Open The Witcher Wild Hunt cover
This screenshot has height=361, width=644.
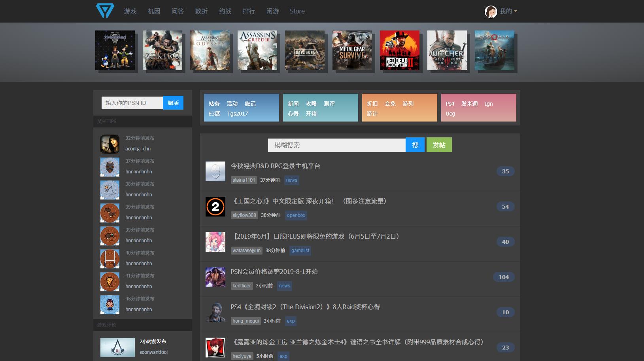point(447,50)
